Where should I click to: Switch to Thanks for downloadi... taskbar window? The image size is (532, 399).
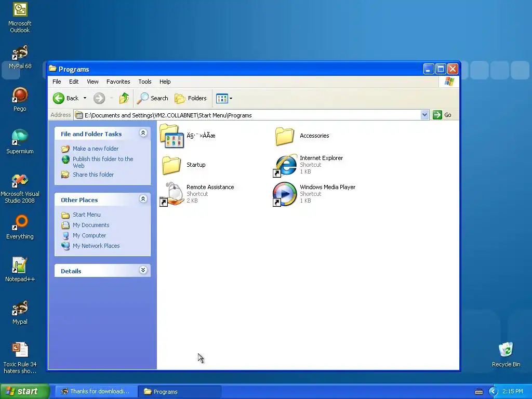click(96, 392)
